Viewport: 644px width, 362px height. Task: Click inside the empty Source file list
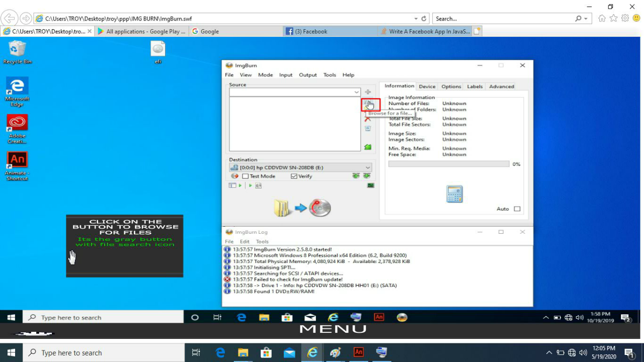click(x=295, y=124)
